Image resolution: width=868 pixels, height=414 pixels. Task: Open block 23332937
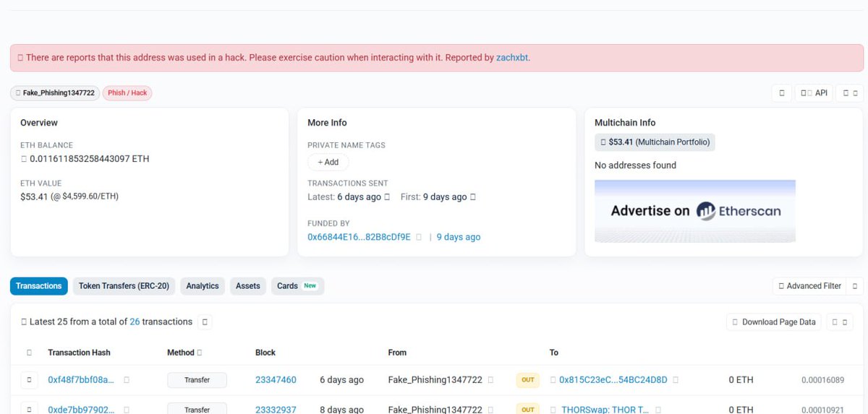[x=276, y=410]
